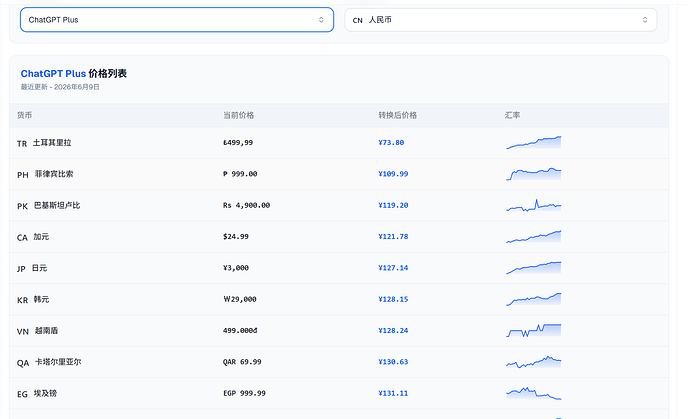Image resolution: width=690 pixels, height=419 pixels.
Task: Open the 人民币 currency dropdown
Action: point(501,20)
